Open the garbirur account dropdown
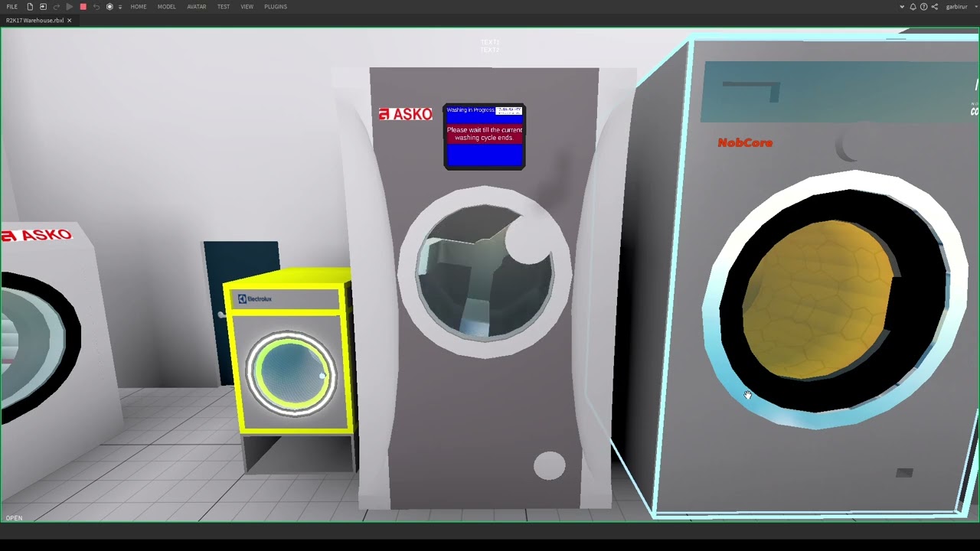Screen dimensions: 980x551 [960, 7]
